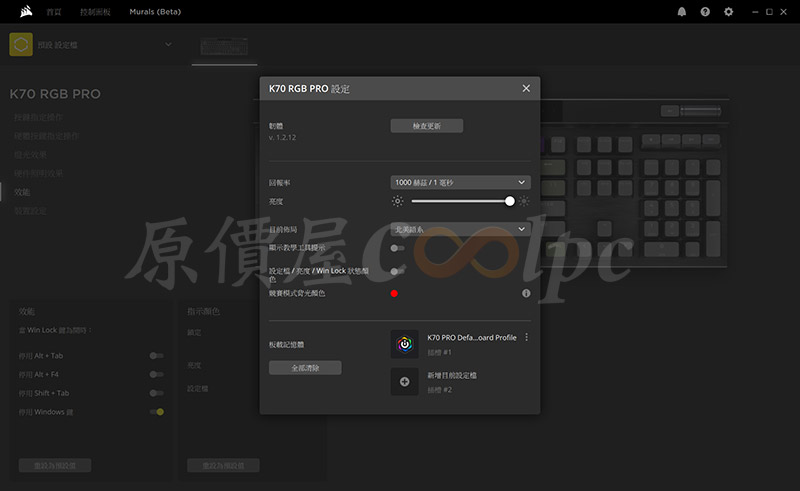This screenshot has height=491, width=800.
Task: Toggle 停用 Shift + Tab switch
Action: (x=157, y=393)
